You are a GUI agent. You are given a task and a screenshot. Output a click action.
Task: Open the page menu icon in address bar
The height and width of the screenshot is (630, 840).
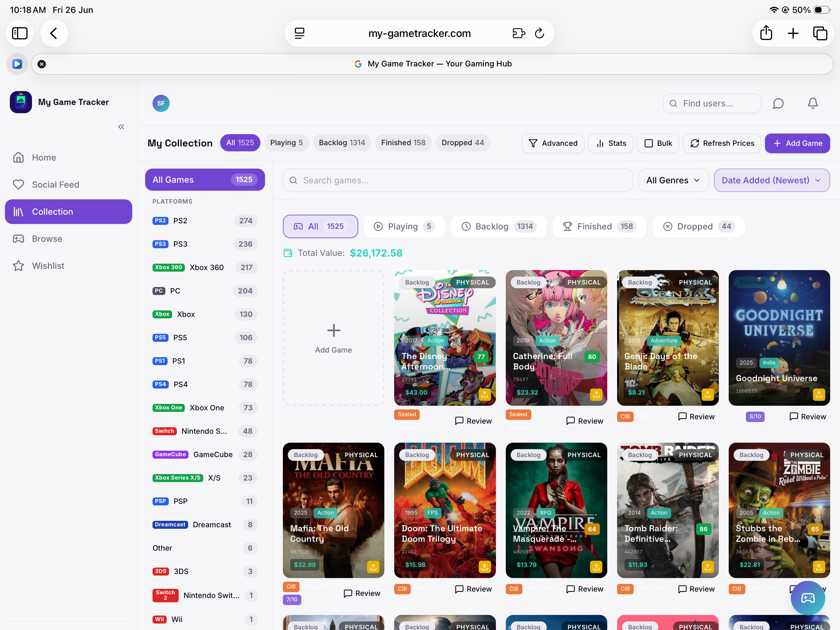[x=299, y=34]
